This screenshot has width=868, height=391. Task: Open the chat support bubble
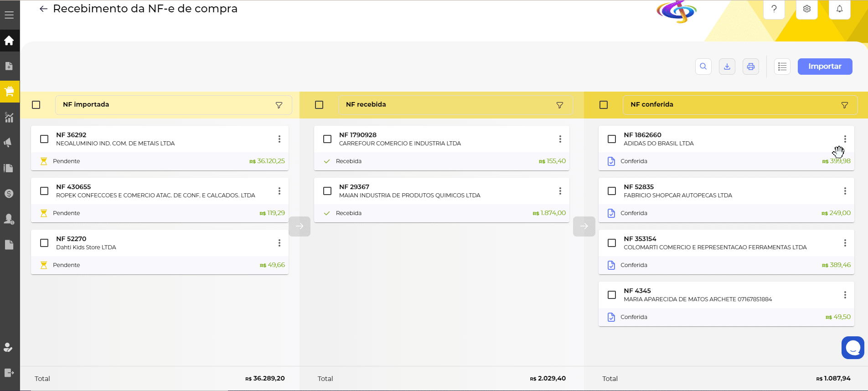[852, 348]
